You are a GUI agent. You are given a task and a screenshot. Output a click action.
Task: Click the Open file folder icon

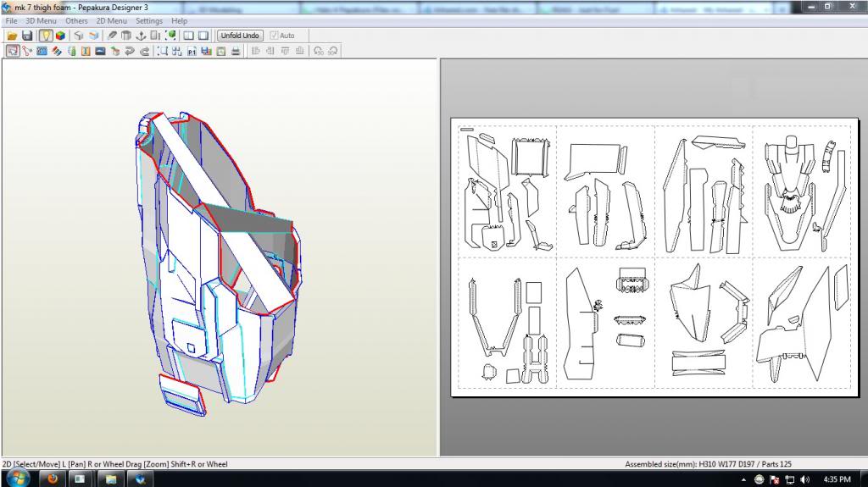point(12,36)
